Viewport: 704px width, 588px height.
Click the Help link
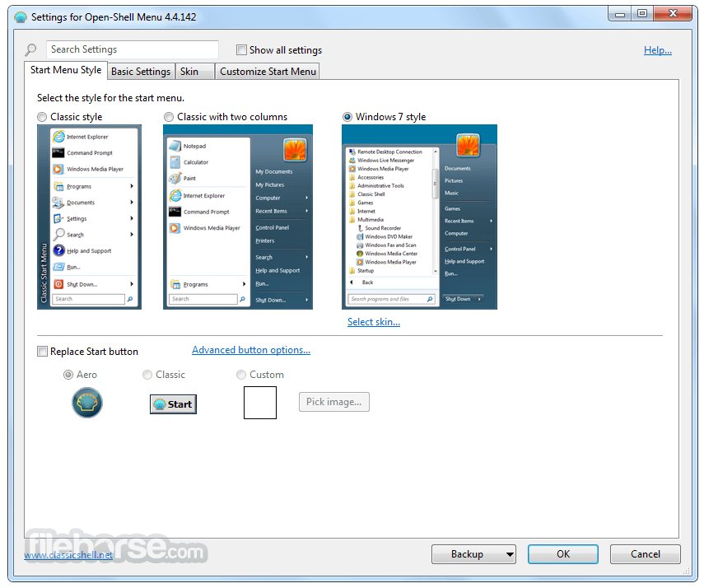point(658,50)
